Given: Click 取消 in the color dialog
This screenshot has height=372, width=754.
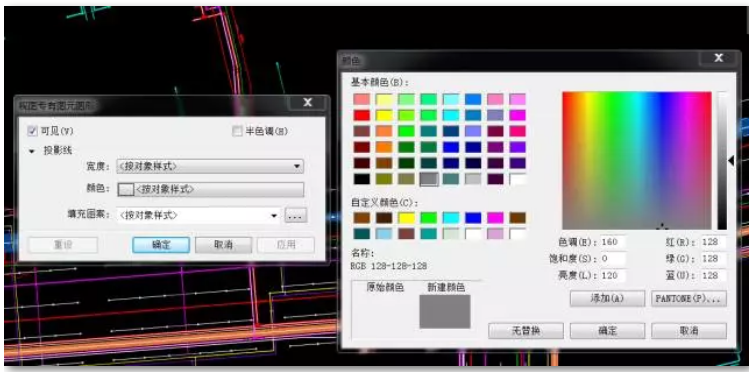Looking at the screenshot, I should (689, 331).
